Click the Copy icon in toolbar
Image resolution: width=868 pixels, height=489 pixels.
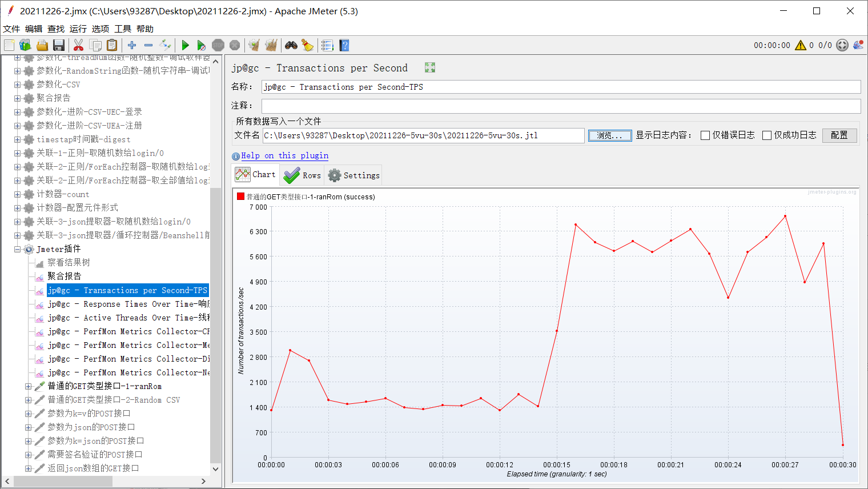[95, 45]
